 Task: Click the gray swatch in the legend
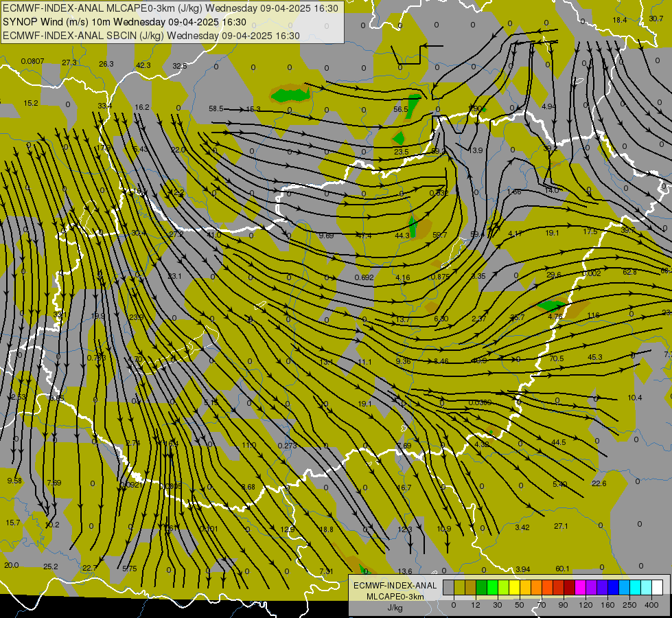pos(448,587)
